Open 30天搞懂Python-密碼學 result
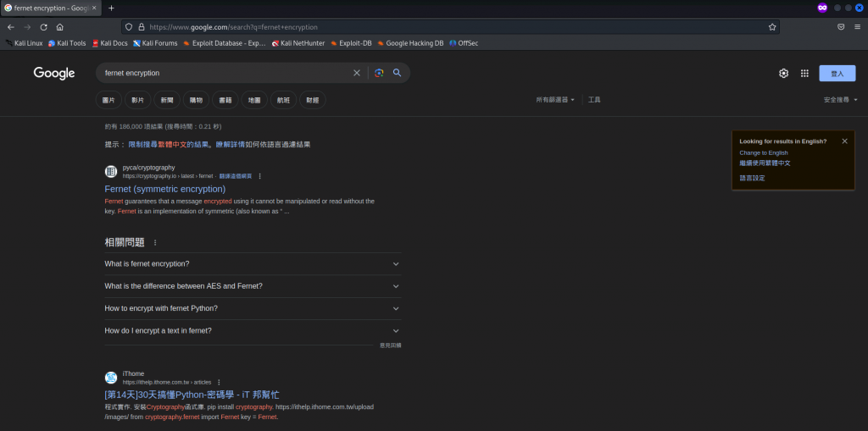This screenshot has width=868, height=431. click(x=192, y=395)
